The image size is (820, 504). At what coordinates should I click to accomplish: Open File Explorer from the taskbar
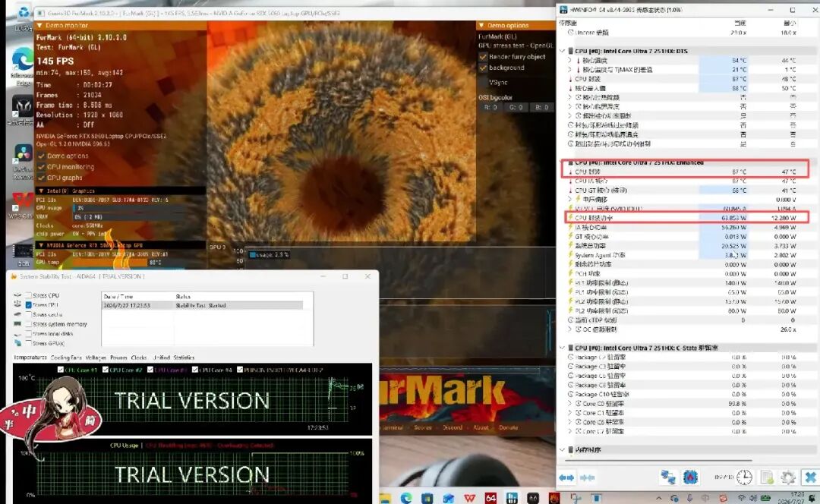[386, 498]
